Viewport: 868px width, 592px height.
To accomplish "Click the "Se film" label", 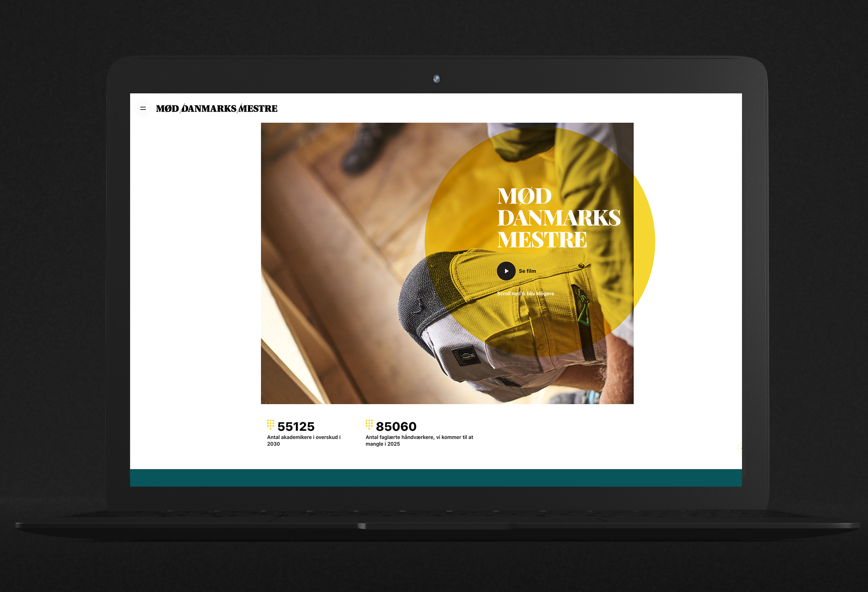I will (527, 271).
